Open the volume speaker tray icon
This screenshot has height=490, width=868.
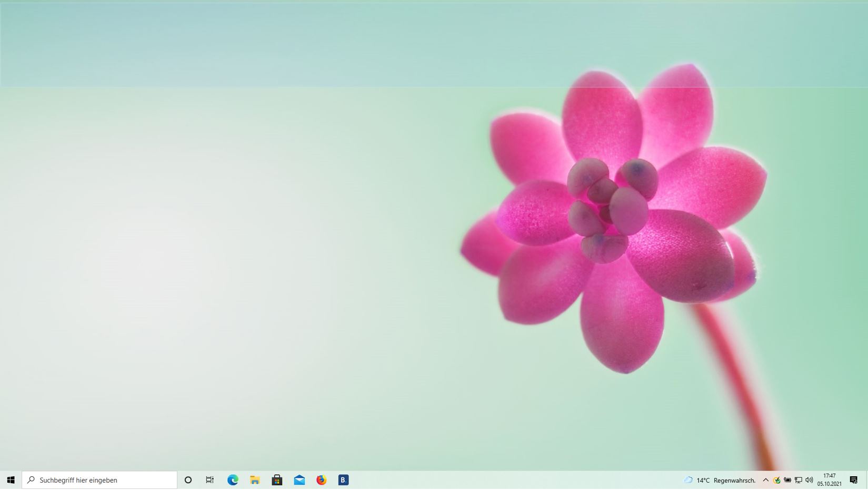809,480
